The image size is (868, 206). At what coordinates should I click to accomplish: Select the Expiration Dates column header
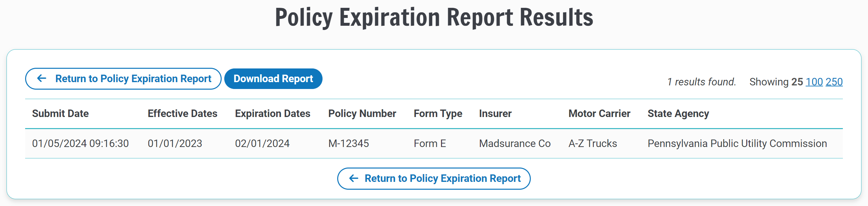272,114
